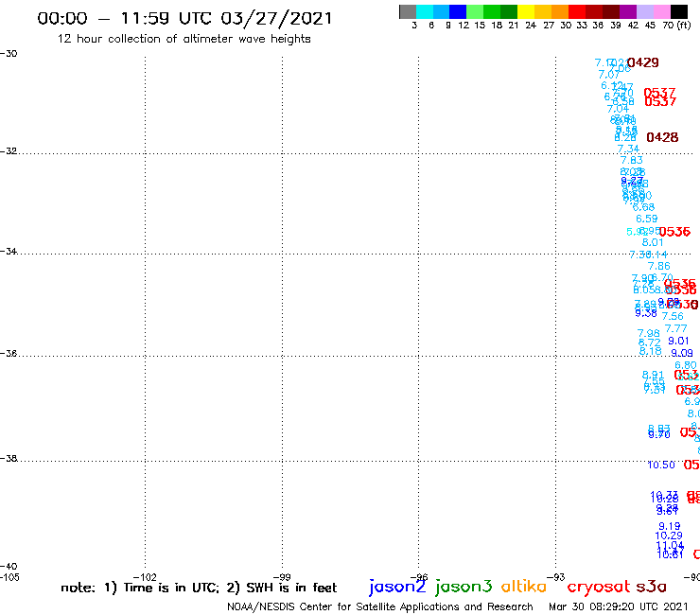The image size is (700, 615).
Task: Click the jason3 satellite legend label
Action: tap(464, 587)
